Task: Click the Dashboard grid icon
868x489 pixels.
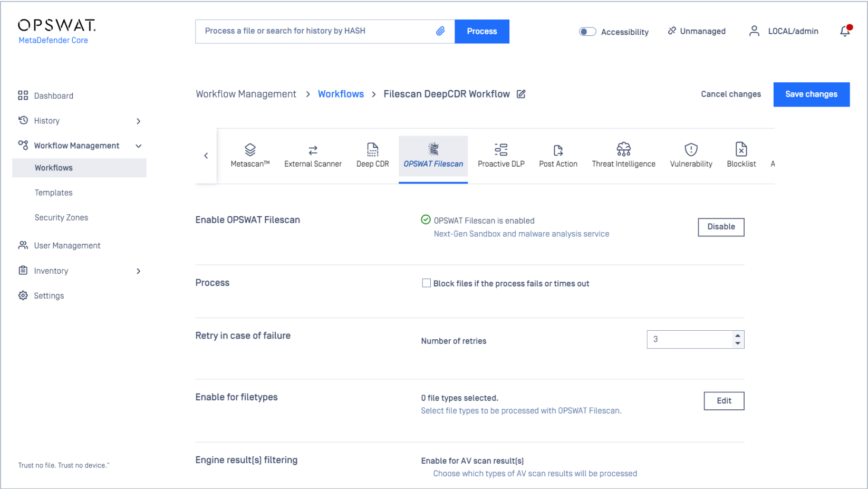Action: pyautogui.click(x=23, y=95)
